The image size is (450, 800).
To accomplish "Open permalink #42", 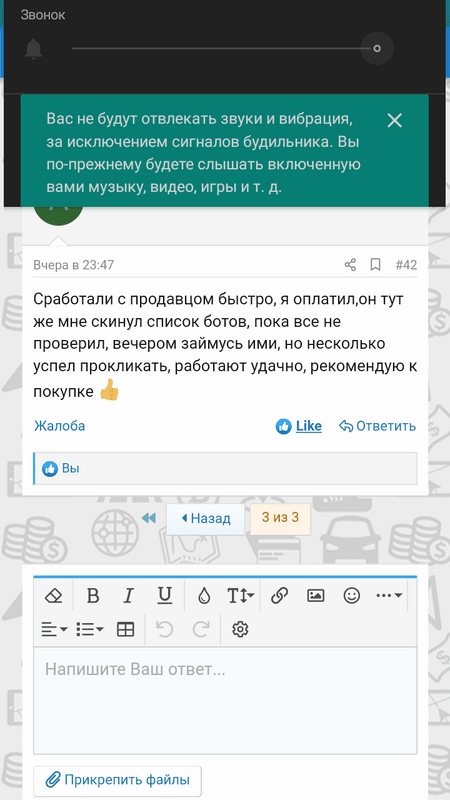I will coord(406,265).
